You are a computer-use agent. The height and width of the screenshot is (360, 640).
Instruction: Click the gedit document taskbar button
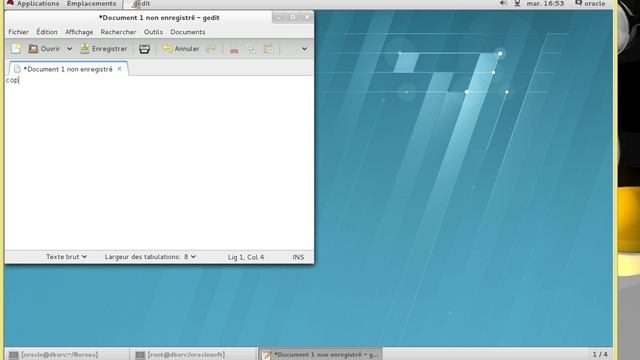click(320, 355)
